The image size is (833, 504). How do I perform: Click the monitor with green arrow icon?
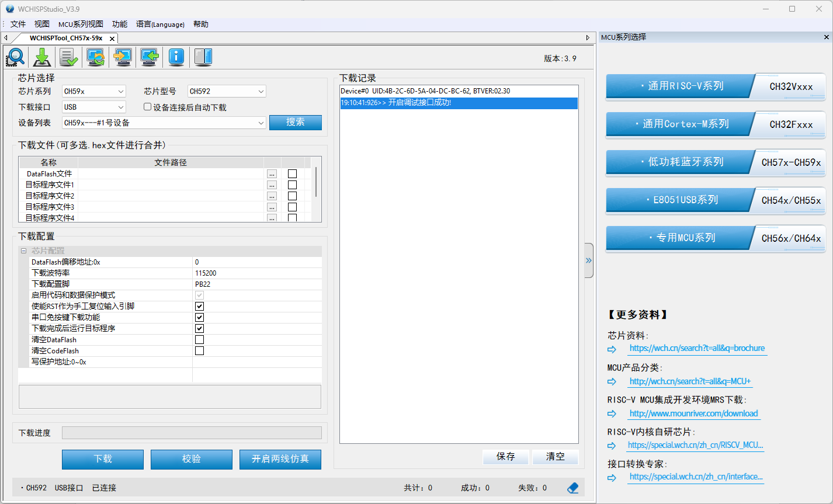[150, 57]
